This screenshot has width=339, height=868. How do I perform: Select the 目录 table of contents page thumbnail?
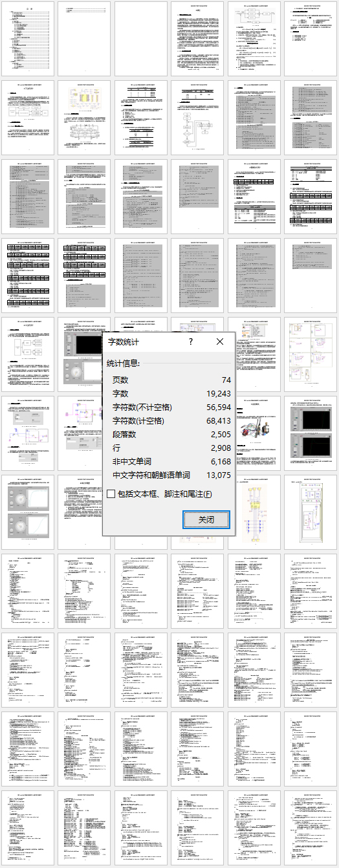(28, 39)
